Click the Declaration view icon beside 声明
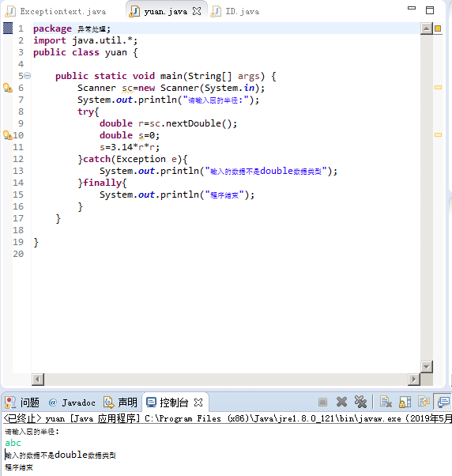This screenshot has width=452, height=476. point(108,402)
